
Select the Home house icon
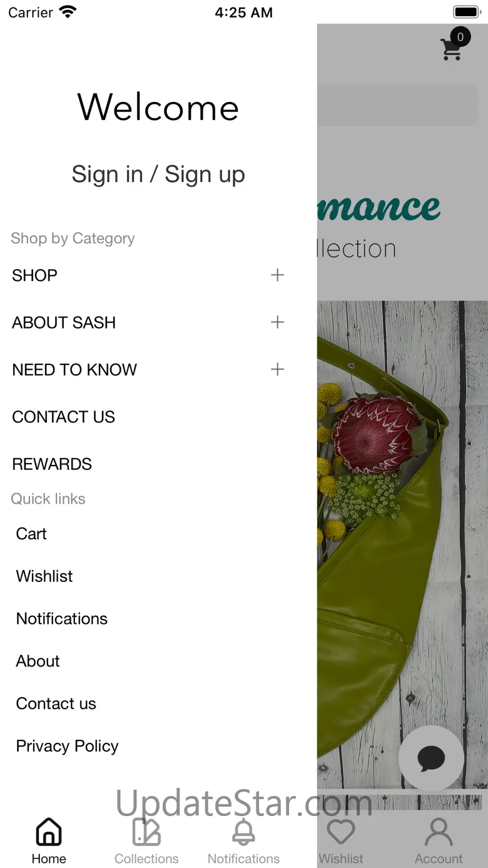pyautogui.click(x=49, y=832)
